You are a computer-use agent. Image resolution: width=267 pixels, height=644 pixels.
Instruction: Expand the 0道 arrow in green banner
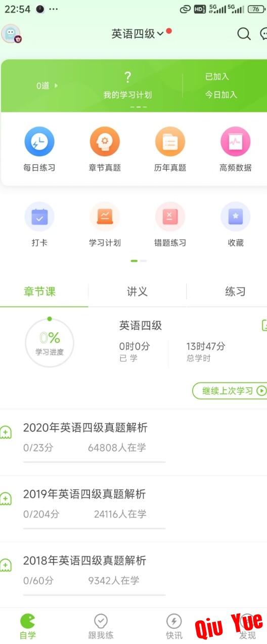(47, 86)
